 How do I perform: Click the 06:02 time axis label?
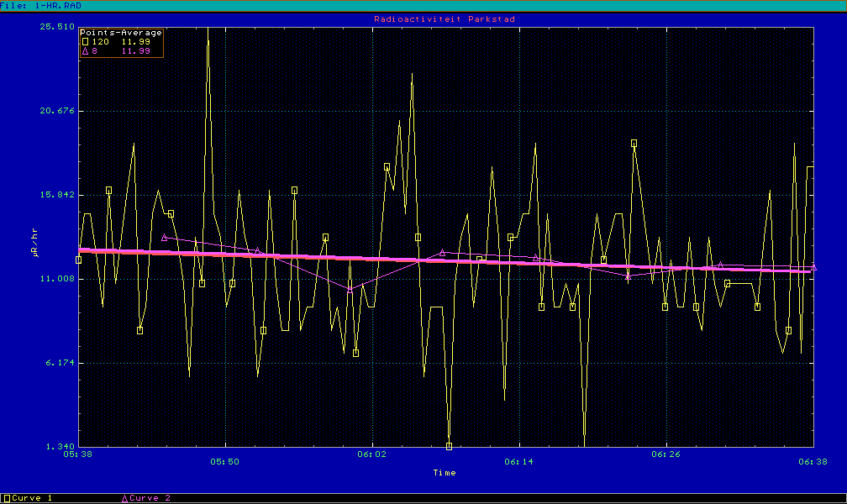[372, 461]
